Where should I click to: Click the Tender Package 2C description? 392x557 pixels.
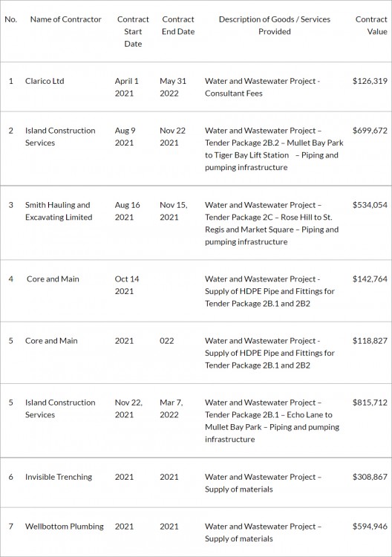[272, 224]
